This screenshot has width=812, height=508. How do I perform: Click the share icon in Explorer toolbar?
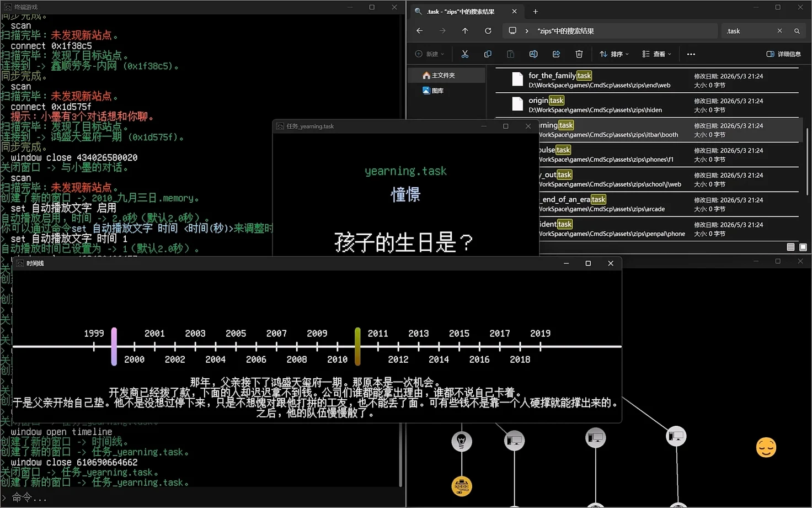coord(556,54)
